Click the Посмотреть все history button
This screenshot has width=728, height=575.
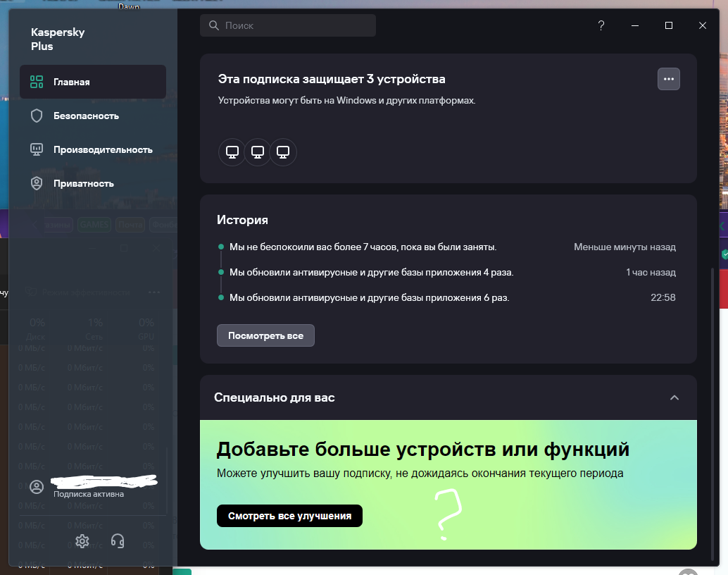265,335
